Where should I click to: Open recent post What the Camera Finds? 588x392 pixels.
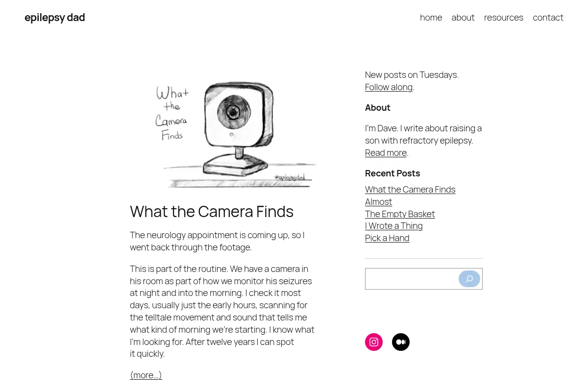pyautogui.click(x=410, y=190)
